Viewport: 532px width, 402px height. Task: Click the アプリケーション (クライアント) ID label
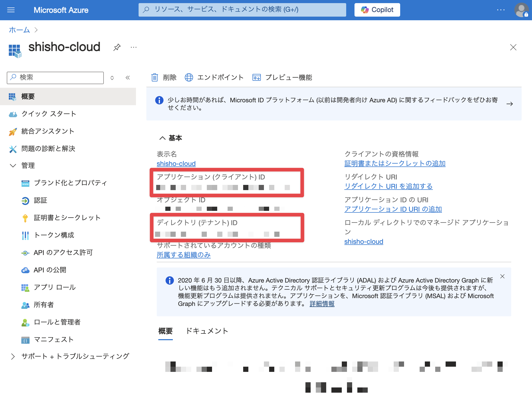211,177
